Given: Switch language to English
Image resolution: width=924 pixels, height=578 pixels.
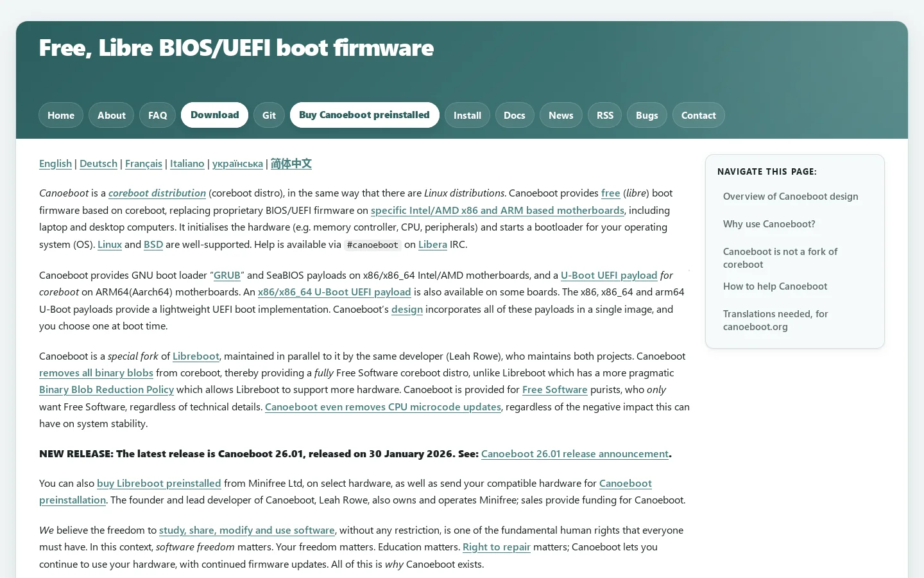Looking at the screenshot, I should [x=55, y=164].
